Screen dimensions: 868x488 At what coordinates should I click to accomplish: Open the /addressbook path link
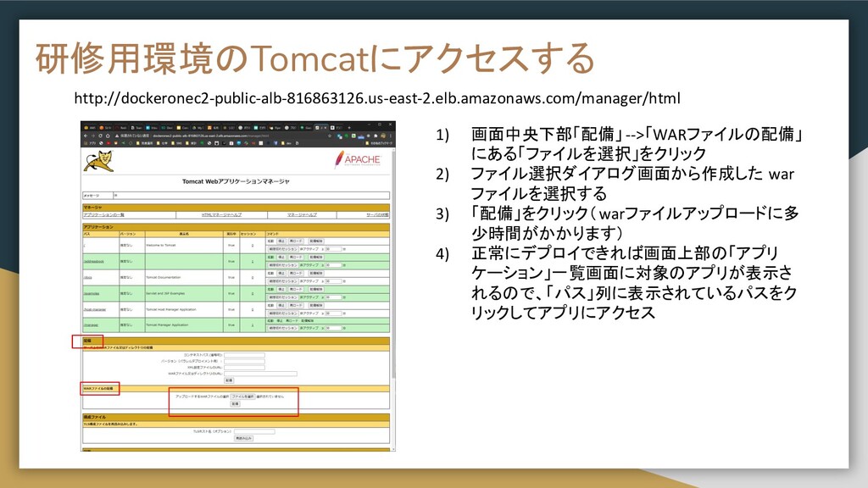93,261
